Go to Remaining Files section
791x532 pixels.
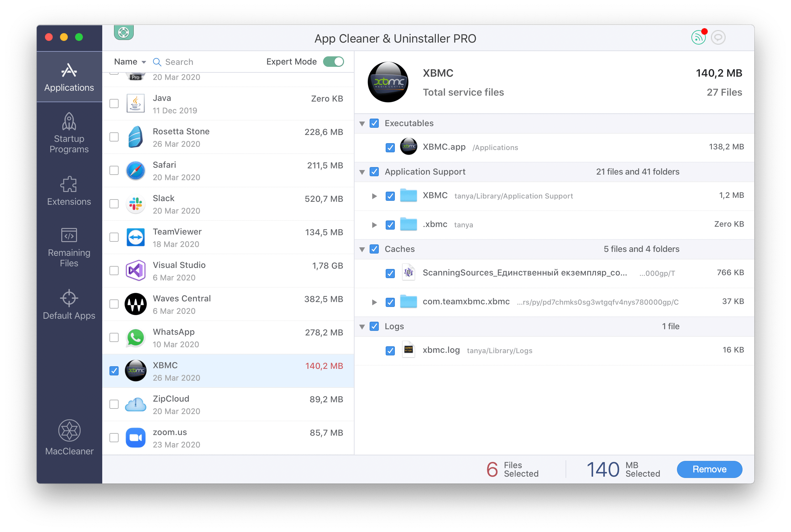coord(69,248)
